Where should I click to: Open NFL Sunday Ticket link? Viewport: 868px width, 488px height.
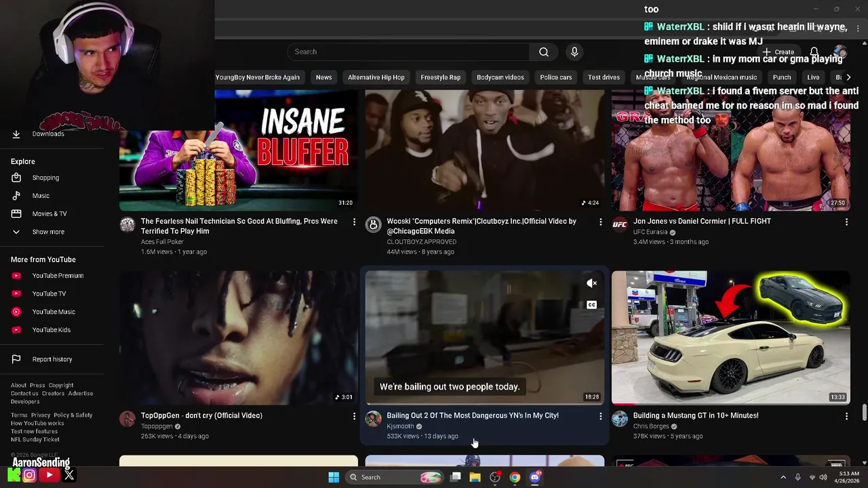[x=35, y=440]
